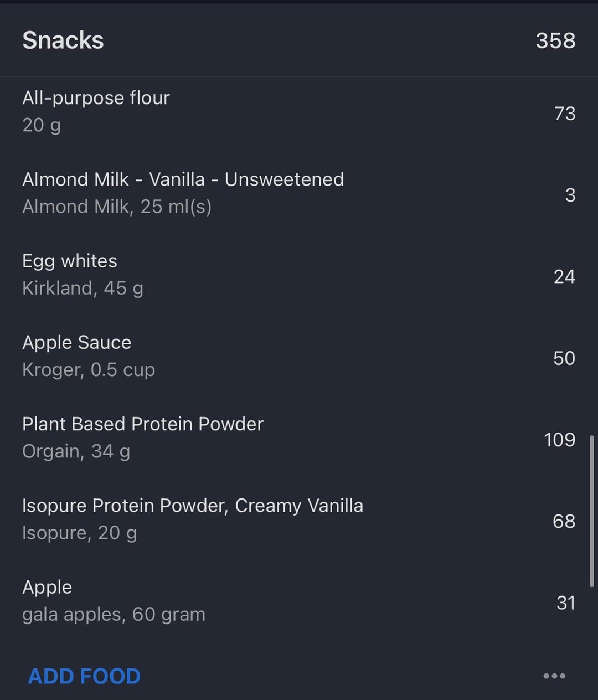Screen dimensions: 598x700
Task: Open the Almond Milk Vanilla Unsweetened entry
Action: (x=183, y=179)
